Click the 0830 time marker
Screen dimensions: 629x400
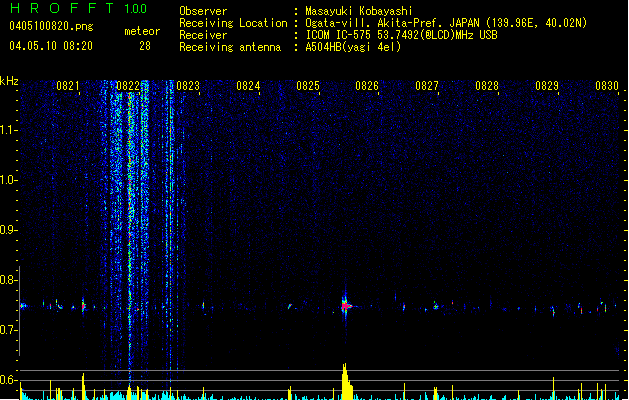(607, 86)
